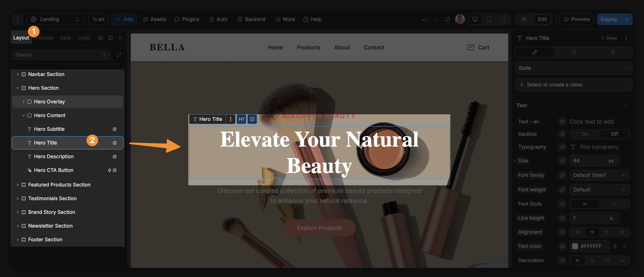Click the undo arrow icon
644x277 pixels.
424,19
